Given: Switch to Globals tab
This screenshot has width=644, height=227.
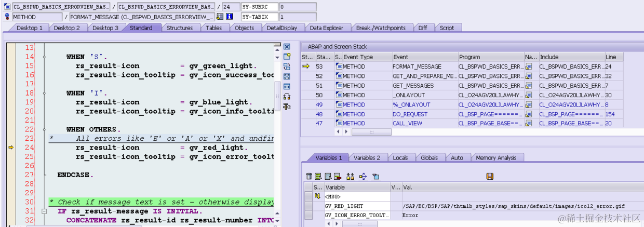Looking at the screenshot, I should click(429, 158).
